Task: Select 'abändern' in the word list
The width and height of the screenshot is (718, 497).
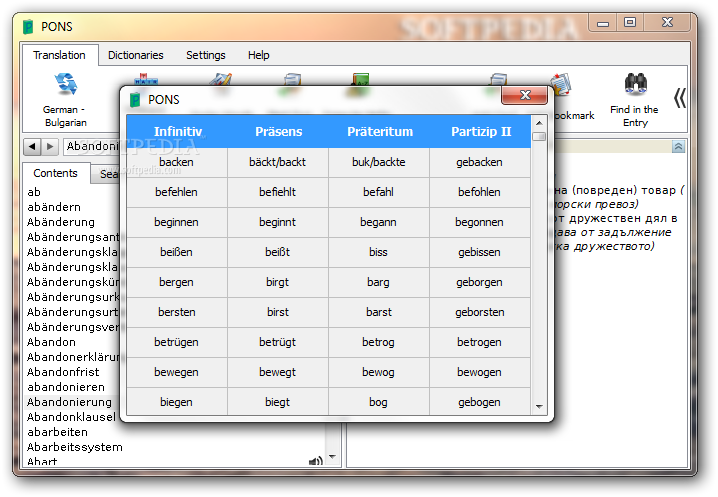Action: [54, 207]
